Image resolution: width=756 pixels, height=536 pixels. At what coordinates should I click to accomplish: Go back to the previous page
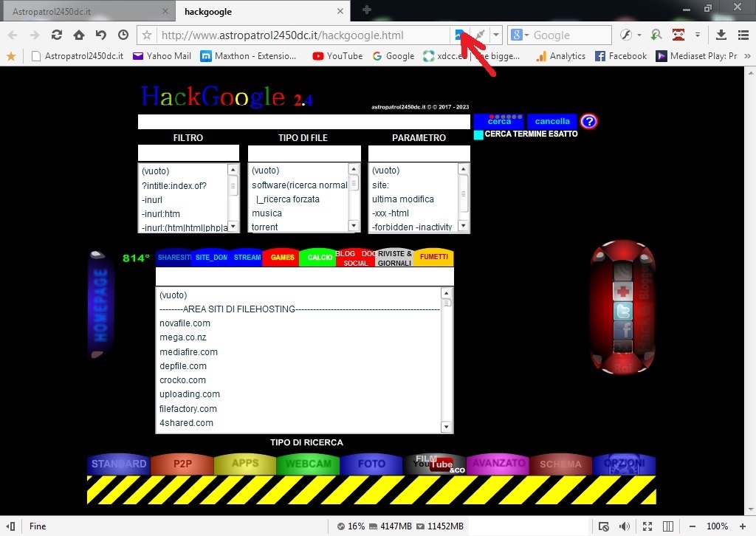click(x=13, y=35)
